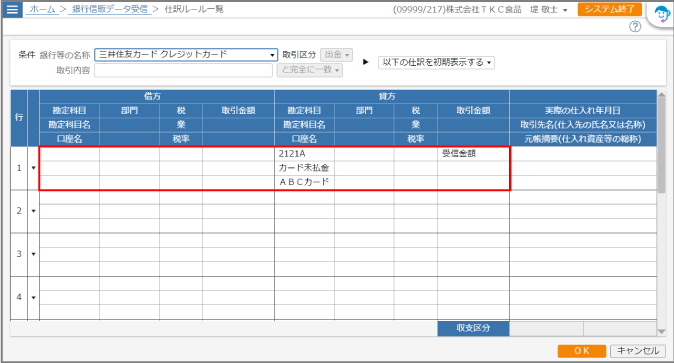674x363 pixels.
Task: Click the 取引内容 input field
Action: pos(184,70)
